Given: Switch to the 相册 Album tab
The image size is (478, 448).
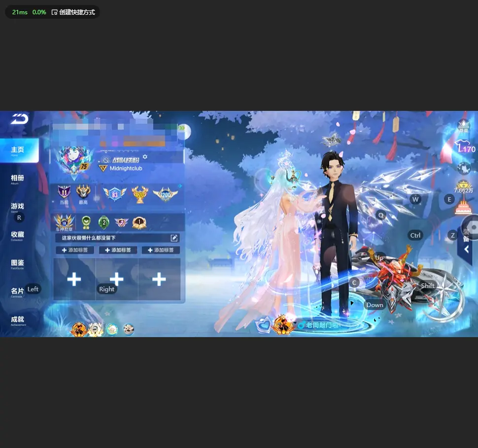Looking at the screenshot, I should pyautogui.click(x=17, y=179).
